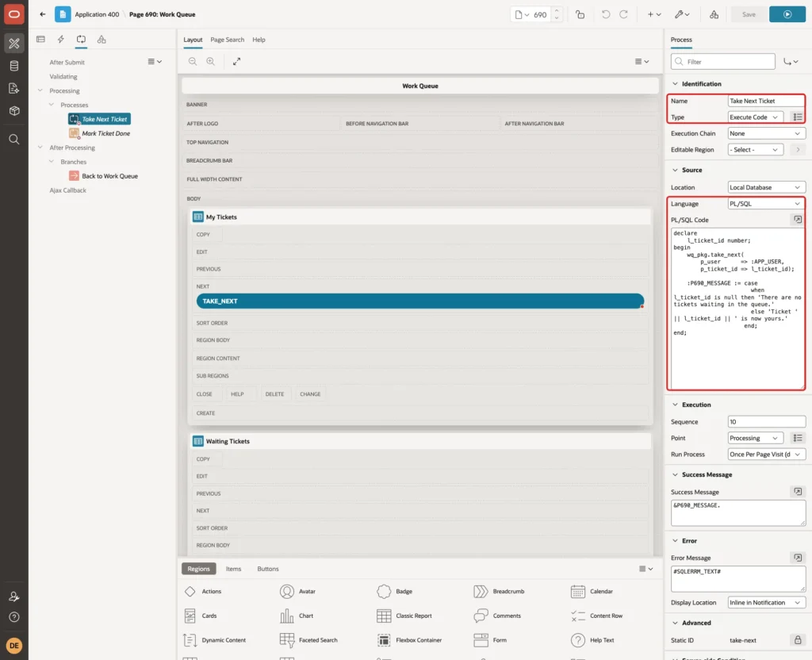The image size is (812, 660).
Task: Open the Help question mark icon
Action: pyautogui.click(x=14, y=617)
